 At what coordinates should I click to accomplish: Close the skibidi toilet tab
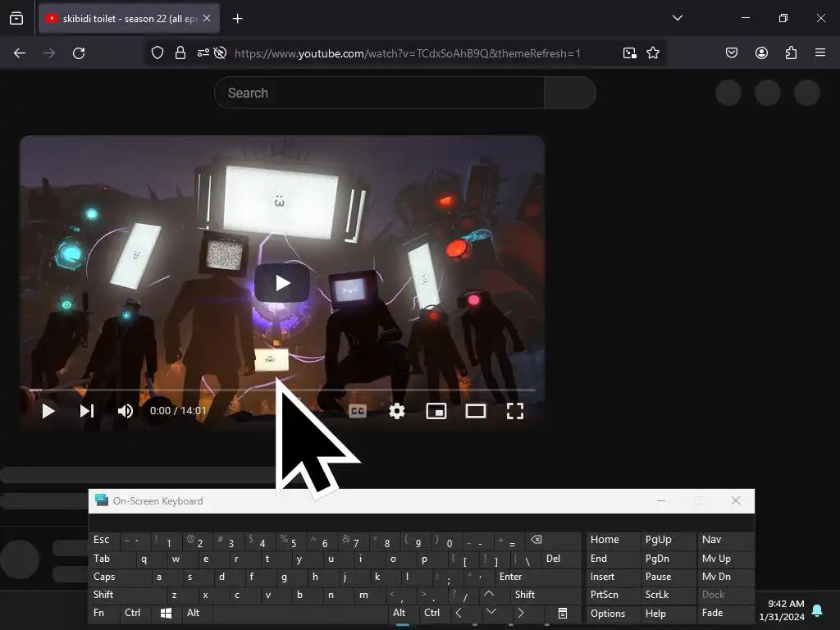[x=207, y=18]
